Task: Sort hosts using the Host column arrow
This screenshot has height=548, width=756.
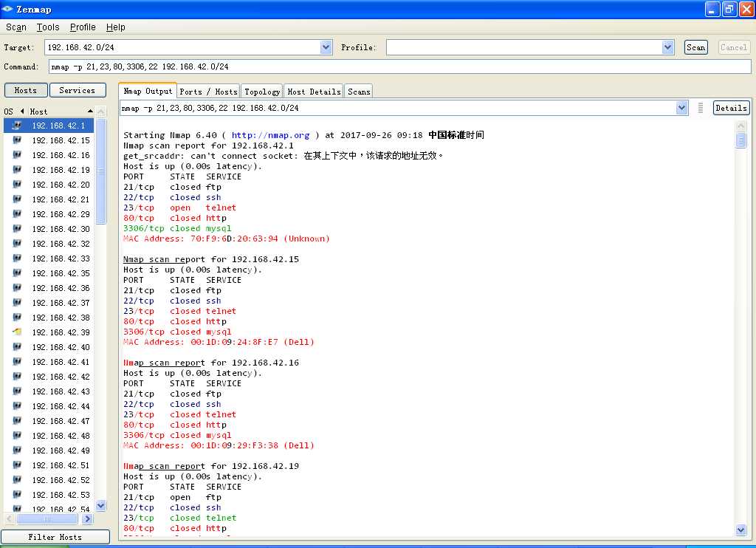Action: [x=90, y=111]
